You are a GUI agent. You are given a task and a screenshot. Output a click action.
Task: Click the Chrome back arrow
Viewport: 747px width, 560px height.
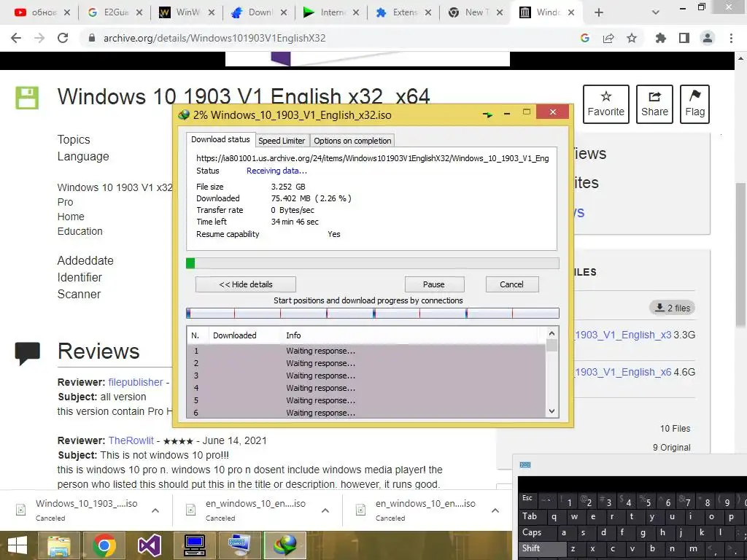coord(16,38)
